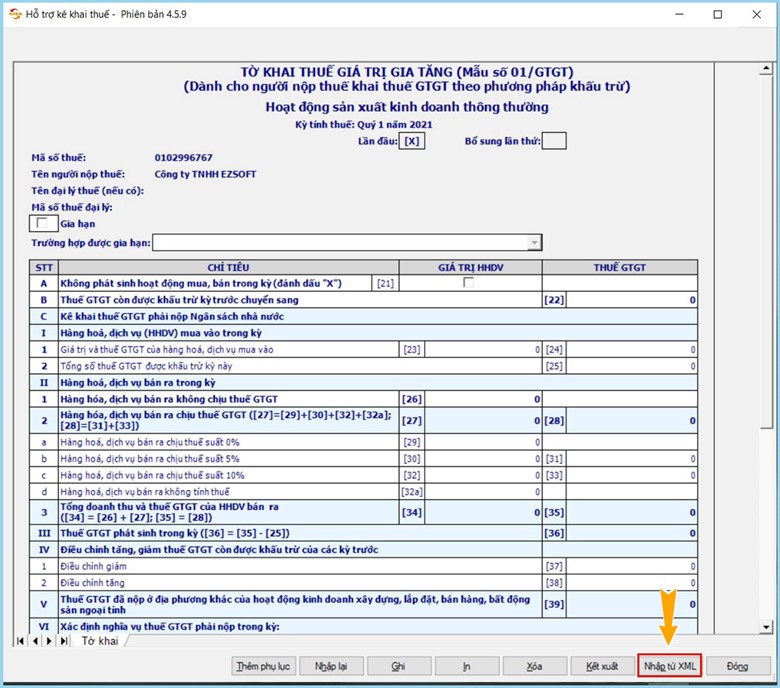Open the Trường hợp được gia hạn dropdown
The width and height of the screenshot is (780, 688).
tap(535, 242)
